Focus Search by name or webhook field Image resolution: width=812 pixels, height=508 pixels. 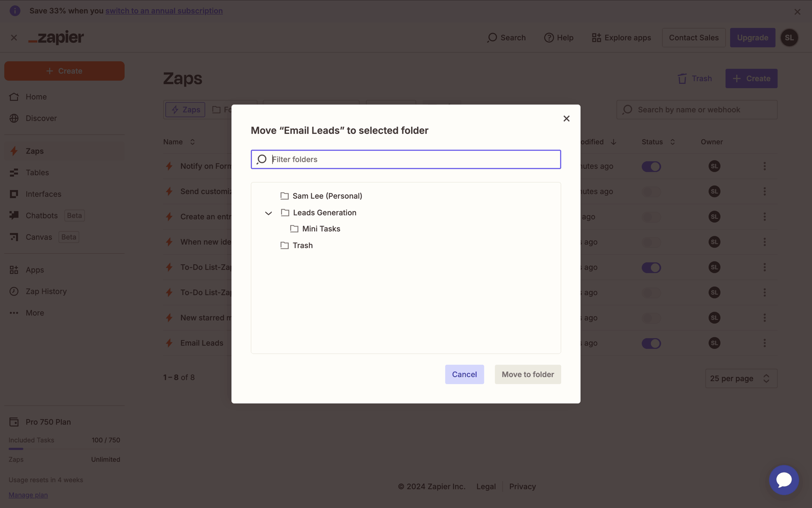pos(697,110)
